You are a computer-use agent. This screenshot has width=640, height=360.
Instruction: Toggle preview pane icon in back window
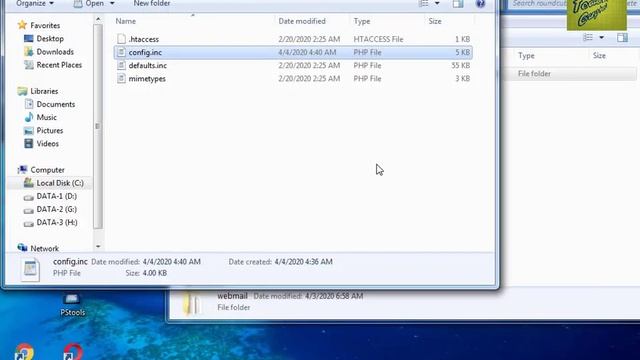pos(622,38)
